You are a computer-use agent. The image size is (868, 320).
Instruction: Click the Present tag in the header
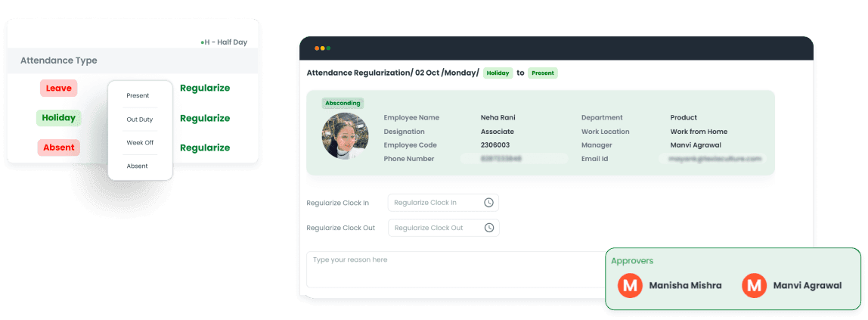(543, 73)
